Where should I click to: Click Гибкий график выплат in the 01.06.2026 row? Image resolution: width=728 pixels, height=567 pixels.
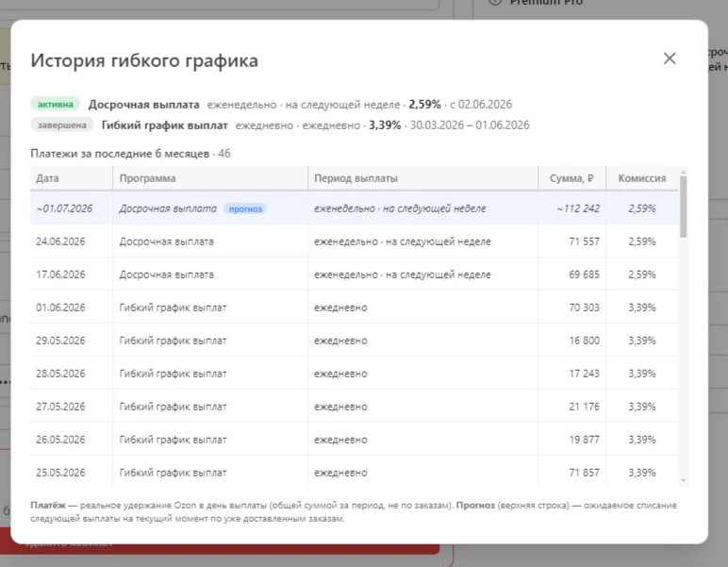coord(173,308)
